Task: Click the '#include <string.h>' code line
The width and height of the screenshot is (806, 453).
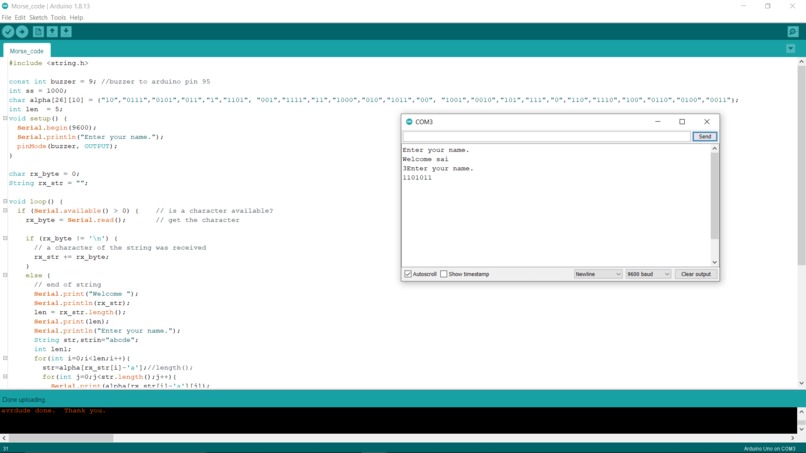Action: 48,63
